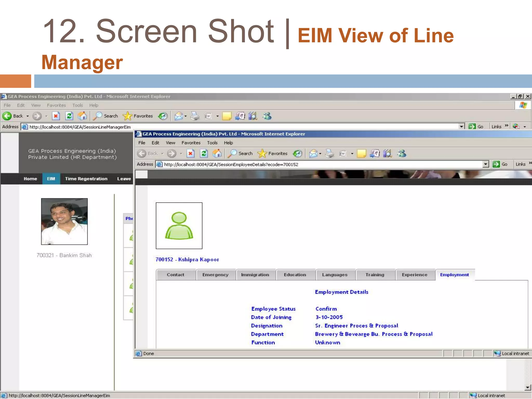Image resolution: width=532 pixels, height=399 pixels.
Task: Click Print icon in front window toolbar
Action: (330, 154)
